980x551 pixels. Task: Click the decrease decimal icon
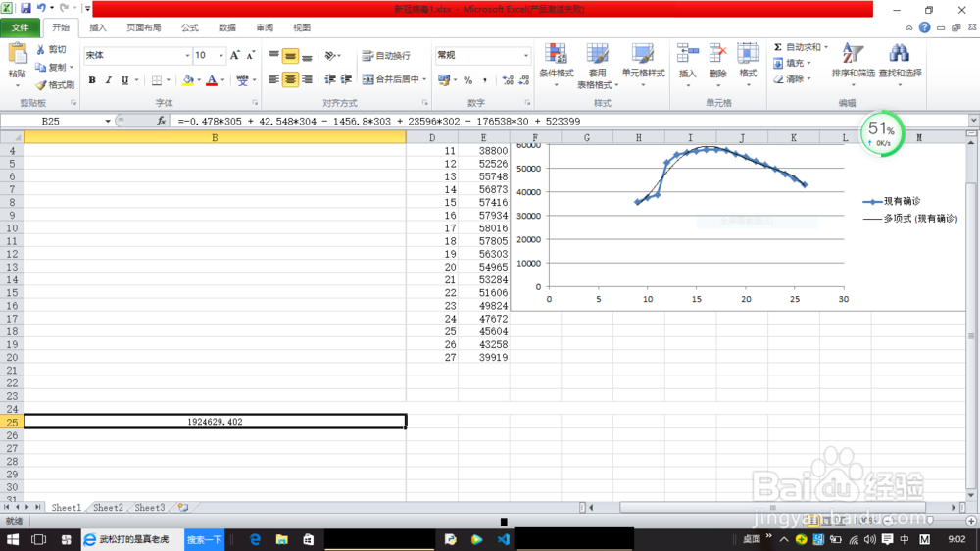523,80
